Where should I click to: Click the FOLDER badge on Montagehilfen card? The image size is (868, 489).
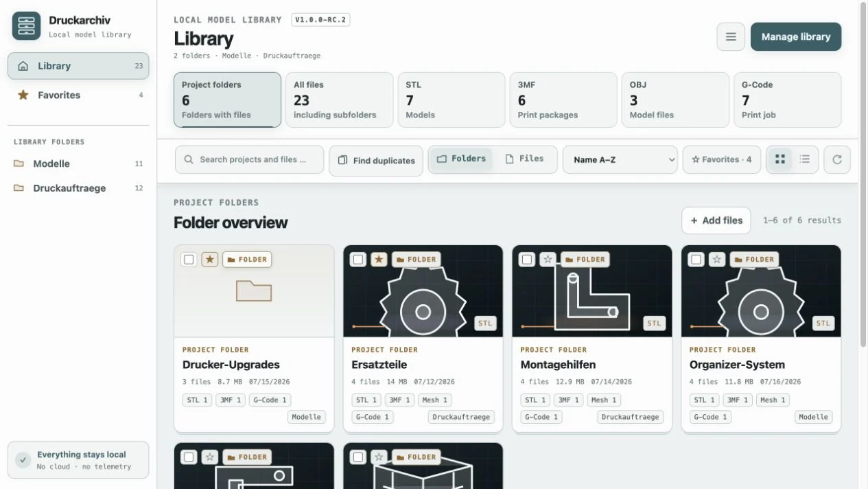[x=585, y=260]
